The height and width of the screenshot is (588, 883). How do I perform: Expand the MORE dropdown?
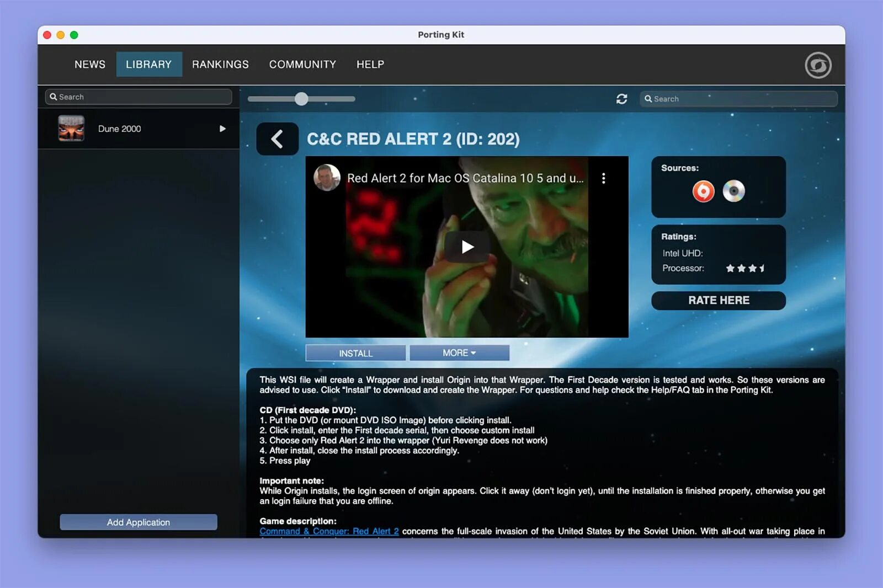coord(460,353)
